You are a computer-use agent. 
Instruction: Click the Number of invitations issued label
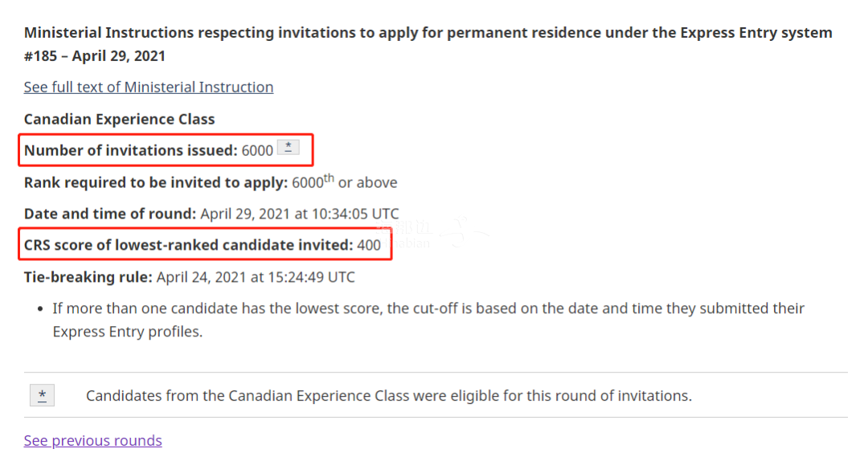(131, 150)
